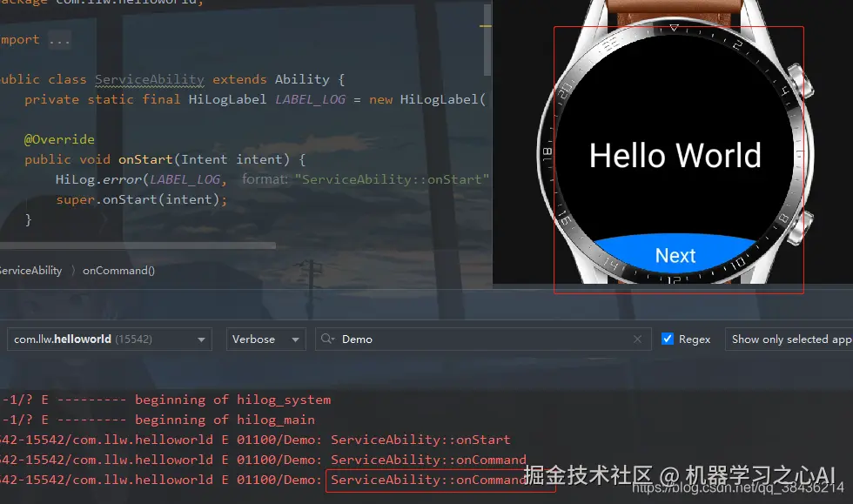Select the ServiceAbility::onStart log line
This screenshot has width=853, height=504.
click(255, 440)
